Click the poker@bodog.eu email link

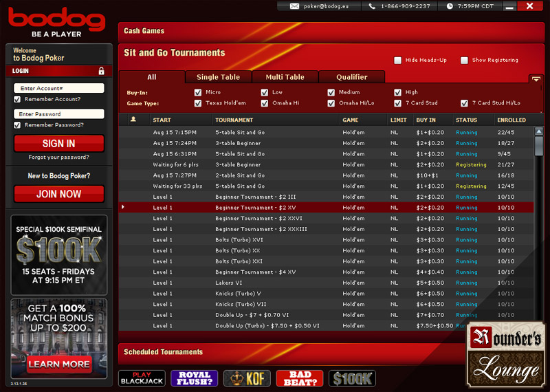pyautogui.click(x=326, y=6)
